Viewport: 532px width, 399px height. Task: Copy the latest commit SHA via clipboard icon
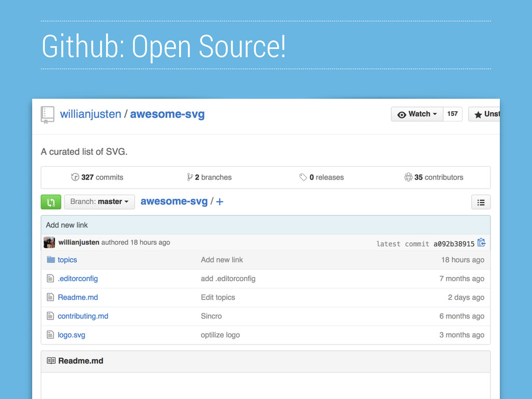pos(481,243)
